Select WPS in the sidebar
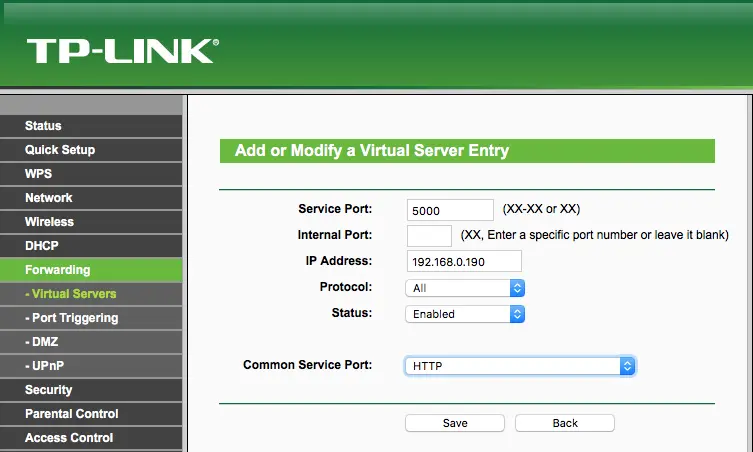This screenshot has width=753, height=452. tap(91, 174)
